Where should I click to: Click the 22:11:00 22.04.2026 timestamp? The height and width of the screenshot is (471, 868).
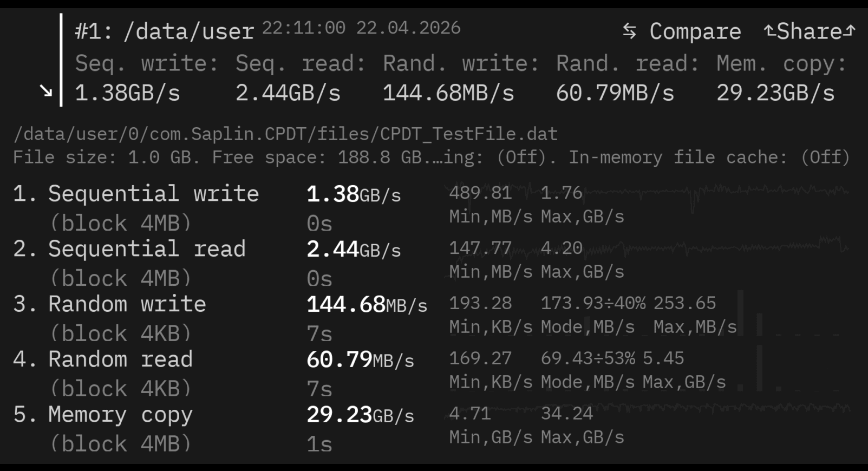pos(361,28)
